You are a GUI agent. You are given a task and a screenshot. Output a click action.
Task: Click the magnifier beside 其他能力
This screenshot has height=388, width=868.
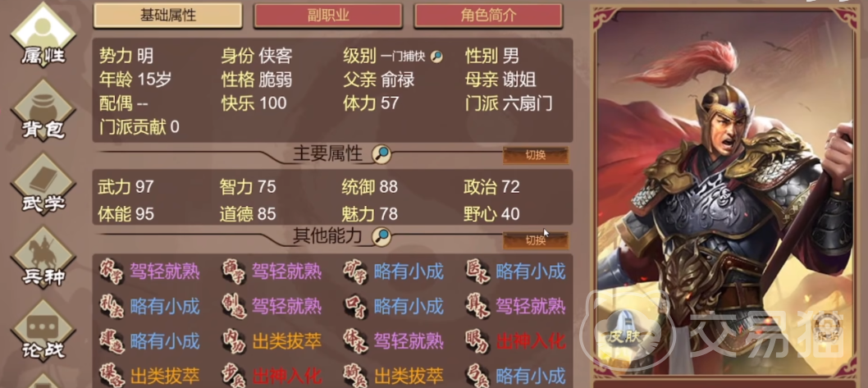(381, 237)
